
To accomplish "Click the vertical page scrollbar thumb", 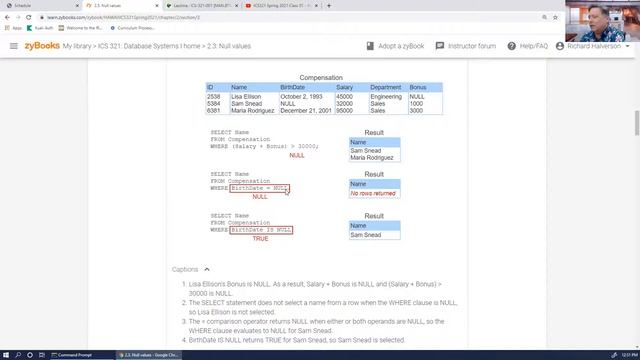I will (637, 122).
